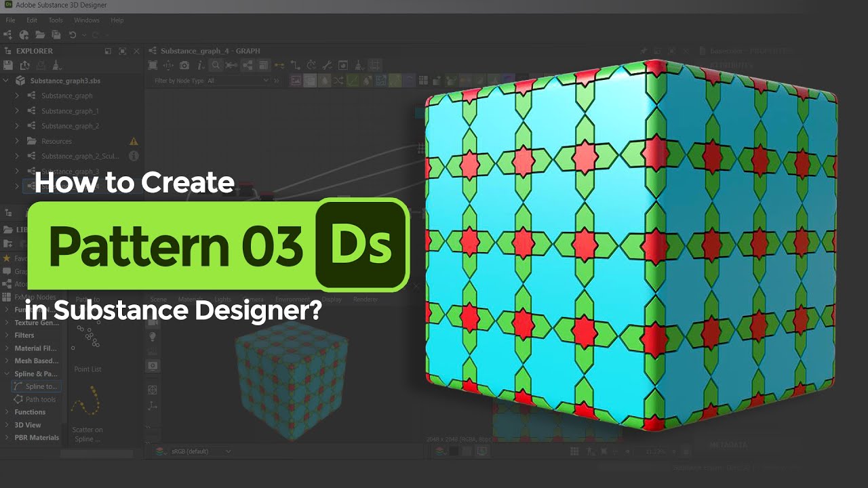Add a Curve node from the node bar
The height and width of the screenshot is (488, 868).
coord(353,80)
